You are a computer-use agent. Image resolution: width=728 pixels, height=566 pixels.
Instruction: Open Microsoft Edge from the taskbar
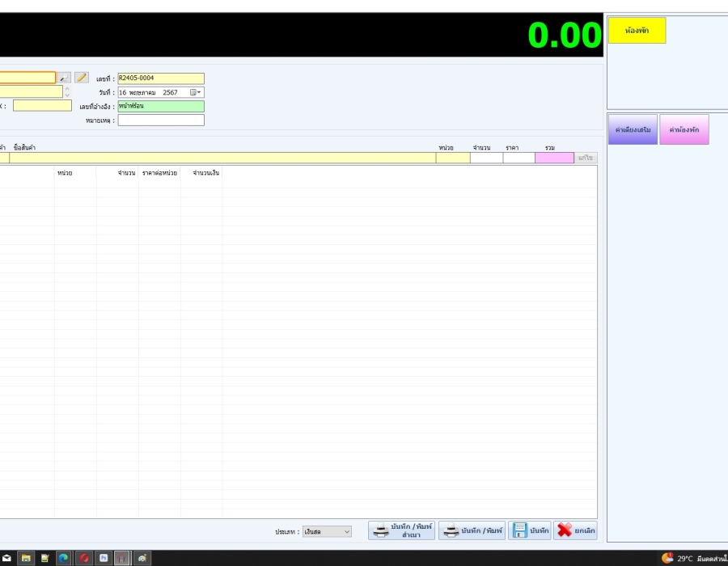pos(64,558)
